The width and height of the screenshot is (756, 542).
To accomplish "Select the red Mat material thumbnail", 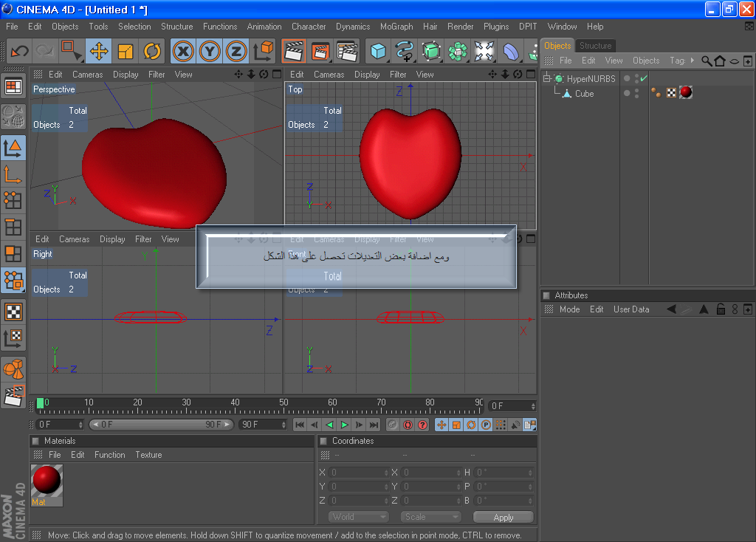I will (x=47, y=485).
